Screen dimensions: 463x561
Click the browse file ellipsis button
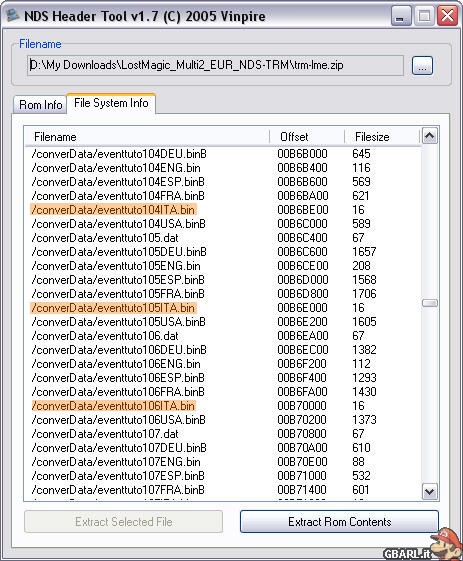422,65
